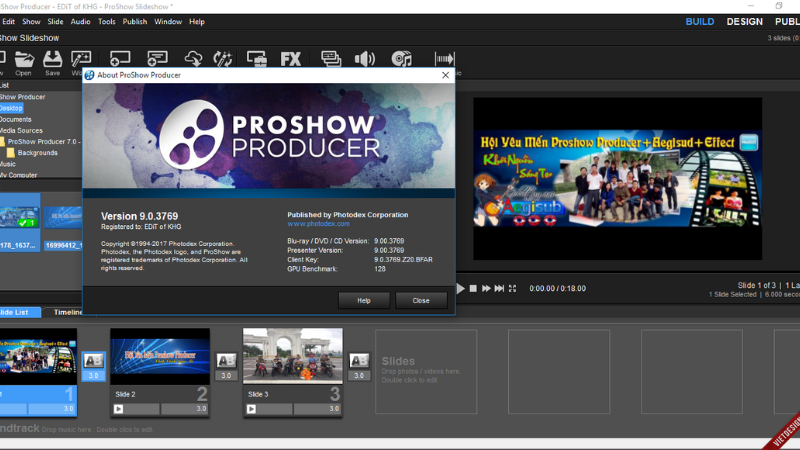This screenshot has width=800, height=450.
Task: Open the Publish menu
Action: (x=135, y=21)
